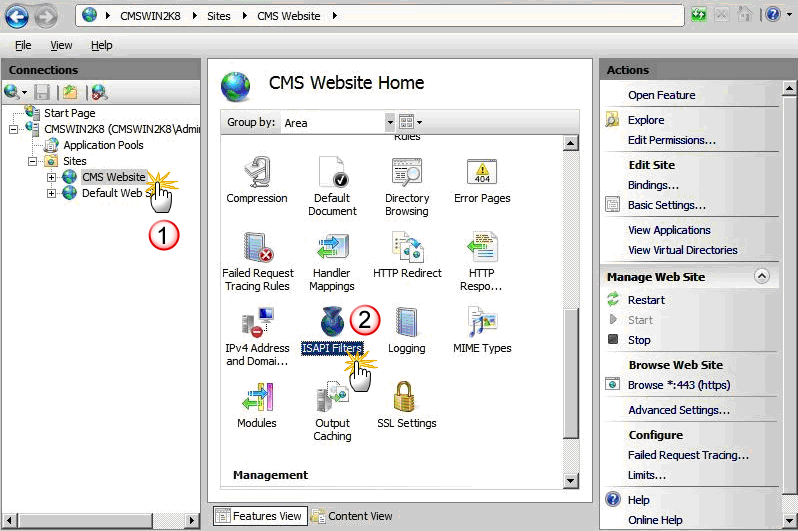Screen dimensions: 798x531
Task: Open the Error Pages 404 icon
Action: 482,173
